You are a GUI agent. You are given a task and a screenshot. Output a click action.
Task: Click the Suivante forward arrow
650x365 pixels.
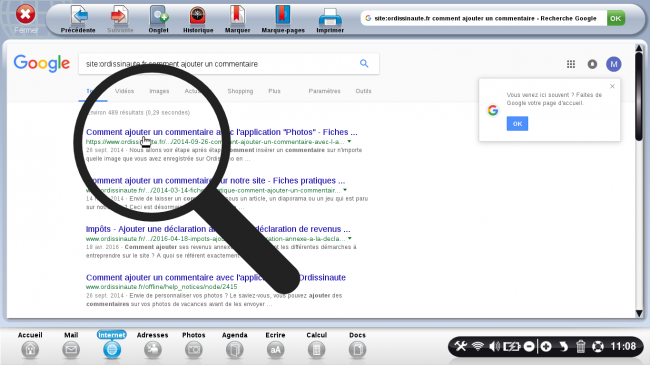click(x=120, y=19)
